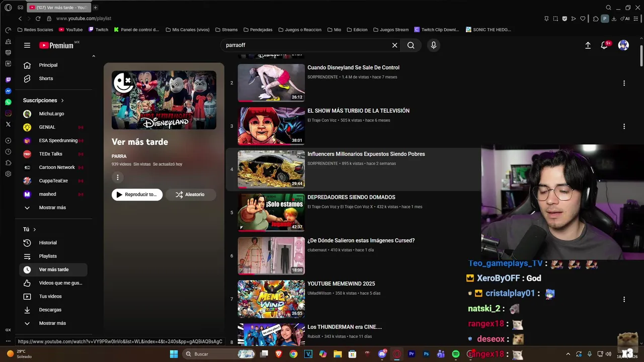The width and height of the screenshot is (644, 362).
Task: Click the Imágenes Cursed video thumbnail
Action: click(x=271, y=255)
